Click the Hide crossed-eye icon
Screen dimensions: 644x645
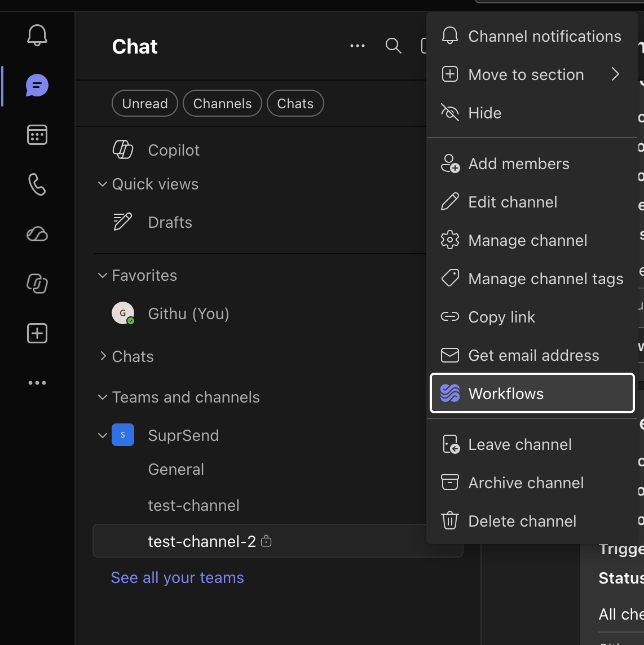pos(450,112)
